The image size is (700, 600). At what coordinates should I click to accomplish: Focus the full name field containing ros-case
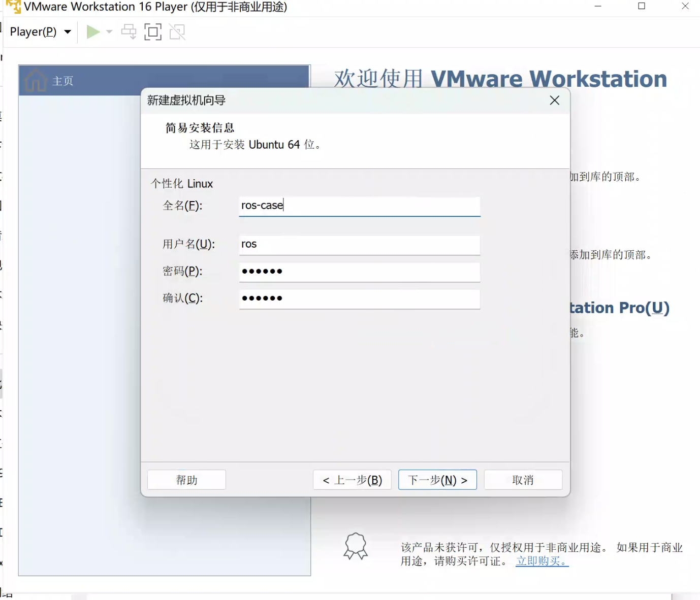pos(360,206)
